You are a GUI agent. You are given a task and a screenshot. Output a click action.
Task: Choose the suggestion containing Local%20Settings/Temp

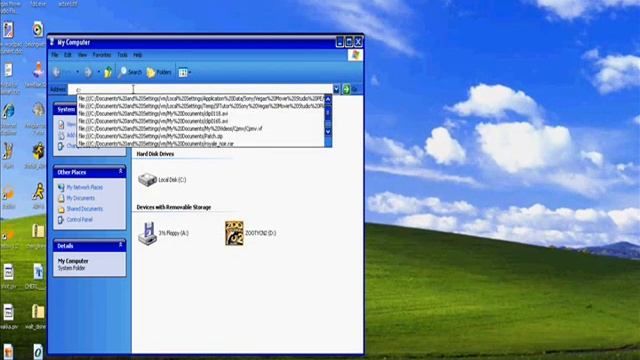coord(201,106)
